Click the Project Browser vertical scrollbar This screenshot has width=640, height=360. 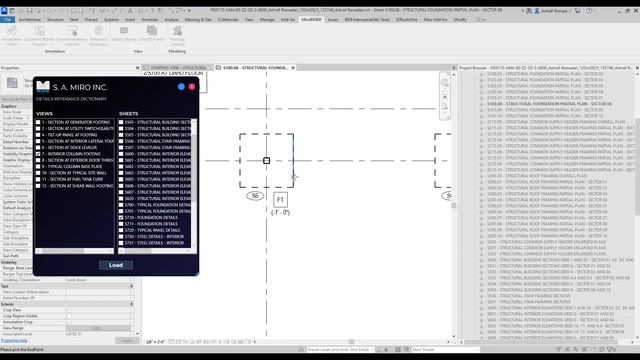click(x=637, y=204)
